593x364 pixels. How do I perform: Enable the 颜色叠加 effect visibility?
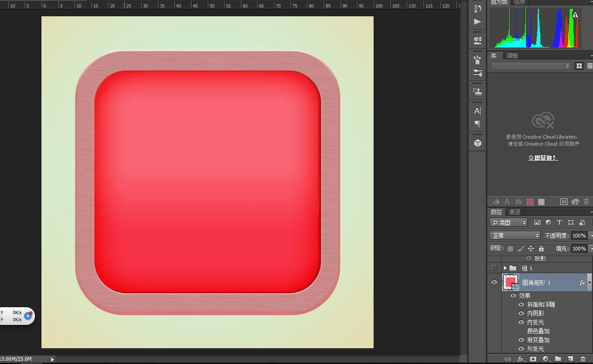(521, 331)
